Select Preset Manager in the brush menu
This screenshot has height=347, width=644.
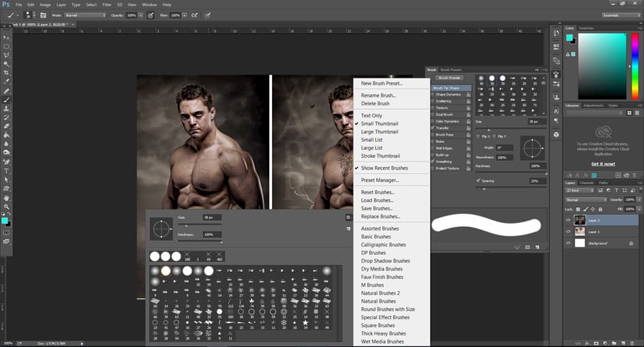pos(380,180)
